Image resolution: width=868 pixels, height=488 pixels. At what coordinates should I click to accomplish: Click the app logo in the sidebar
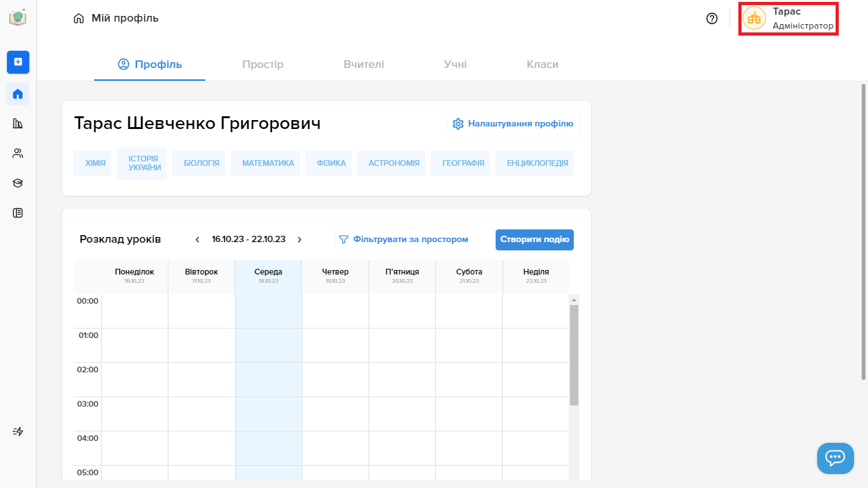pyautogui.click(x=18, y=18)
